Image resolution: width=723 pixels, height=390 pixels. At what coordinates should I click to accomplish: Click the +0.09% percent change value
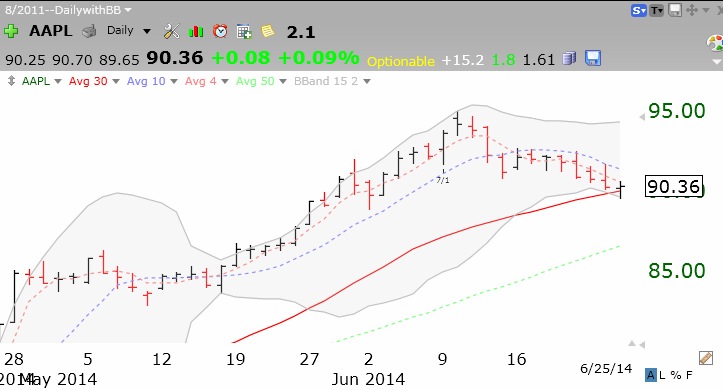point(319,58)
